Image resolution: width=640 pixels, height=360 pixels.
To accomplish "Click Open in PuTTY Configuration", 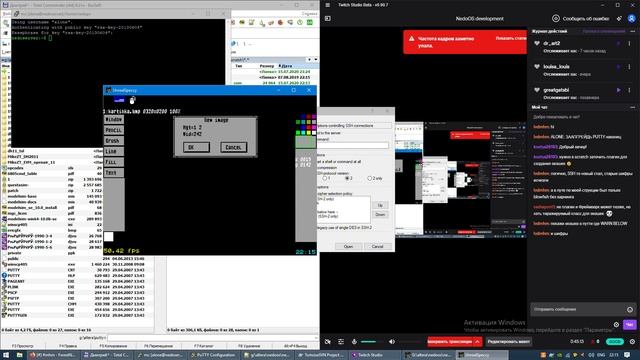I will (x=348, y=246).
